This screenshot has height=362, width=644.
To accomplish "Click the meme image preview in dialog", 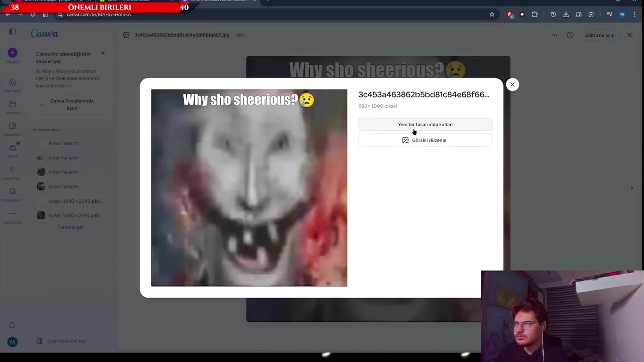I will click(x=249, y=188).
